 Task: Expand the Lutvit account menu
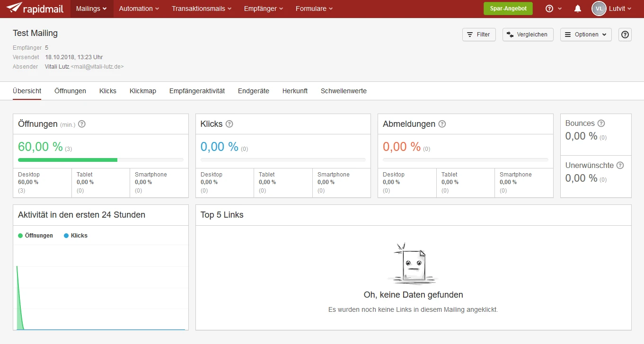pyautogui.click(x=612, y=8)
